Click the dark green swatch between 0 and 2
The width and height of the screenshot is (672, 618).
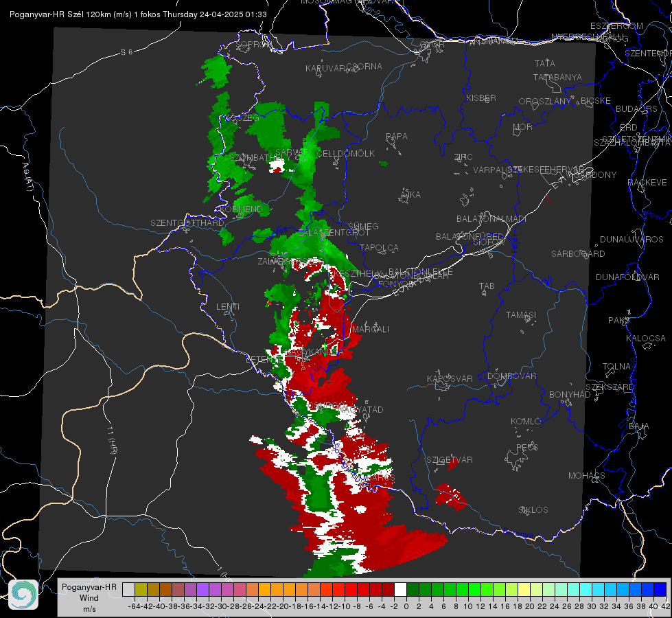point(413,589)
